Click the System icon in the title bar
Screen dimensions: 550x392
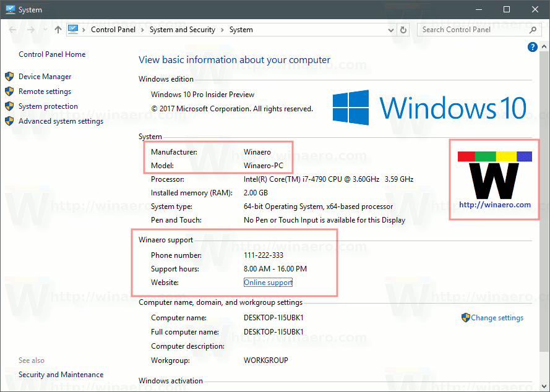(x=10, y=9)
